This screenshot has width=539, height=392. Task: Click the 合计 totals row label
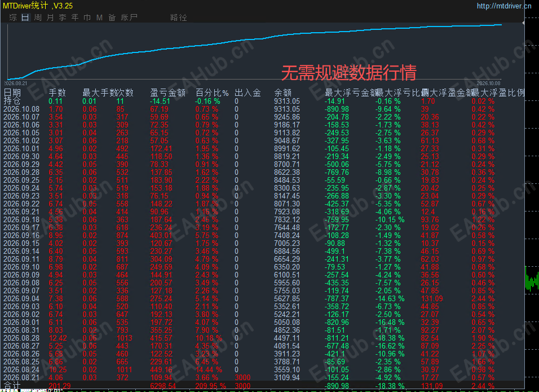pos(12,385)
